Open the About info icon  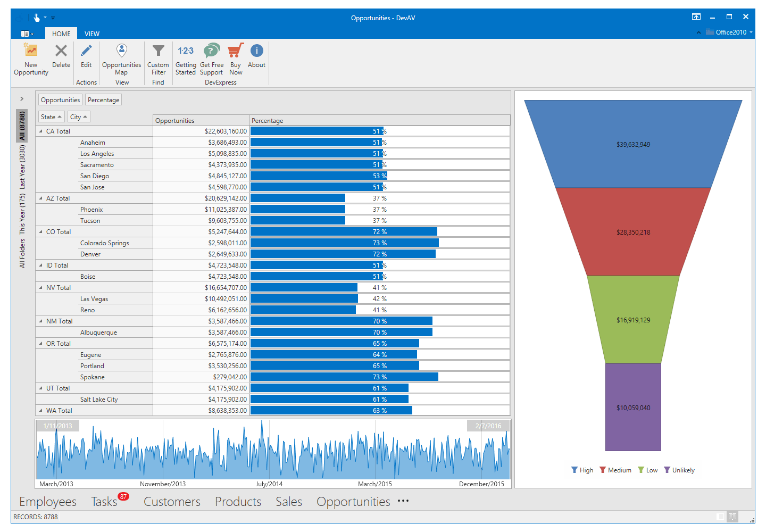pos(256,51)
